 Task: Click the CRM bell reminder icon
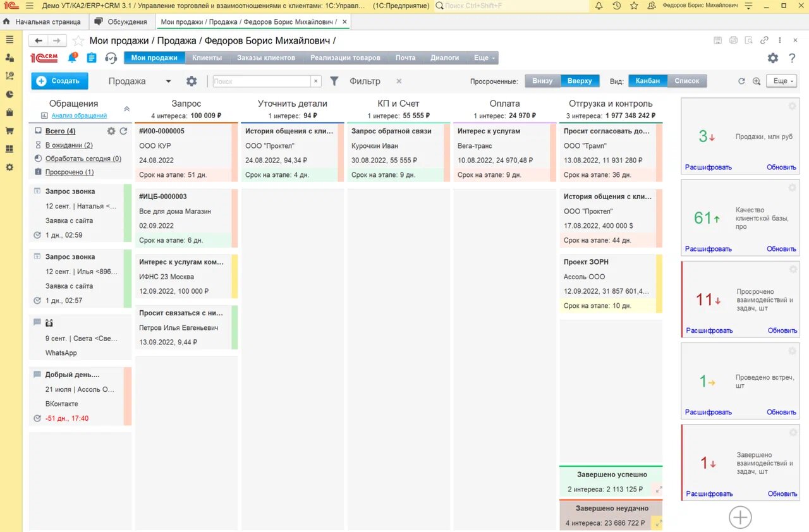coord(72,57)
